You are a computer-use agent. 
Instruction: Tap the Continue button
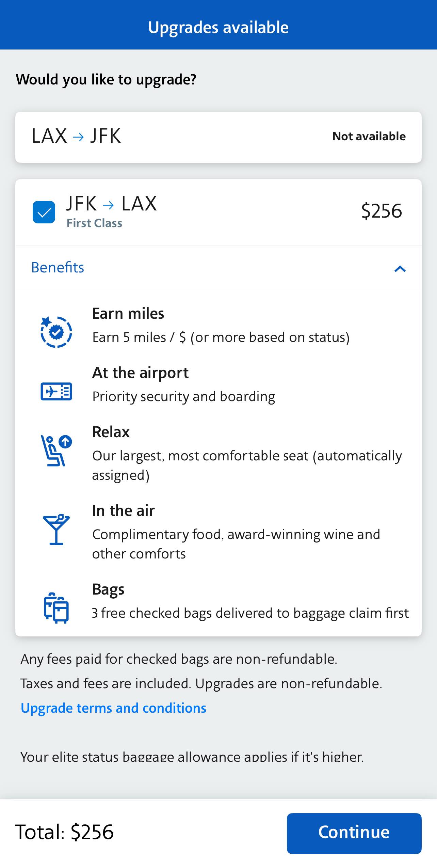(x=354, y=833)
